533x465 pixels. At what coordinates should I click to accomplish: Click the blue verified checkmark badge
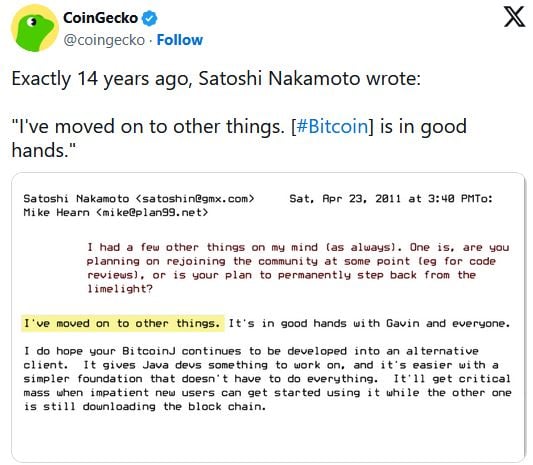[149, 18]
